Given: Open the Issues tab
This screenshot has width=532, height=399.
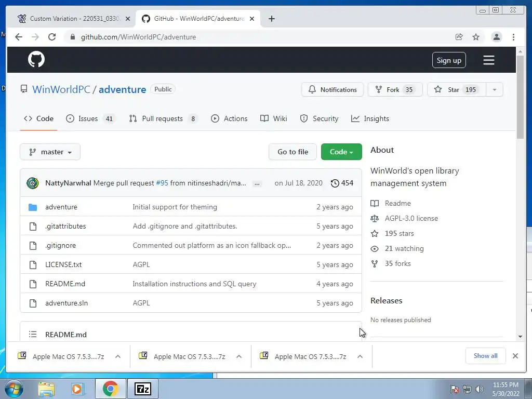Looking at the screenshot, I should (90, 118).
